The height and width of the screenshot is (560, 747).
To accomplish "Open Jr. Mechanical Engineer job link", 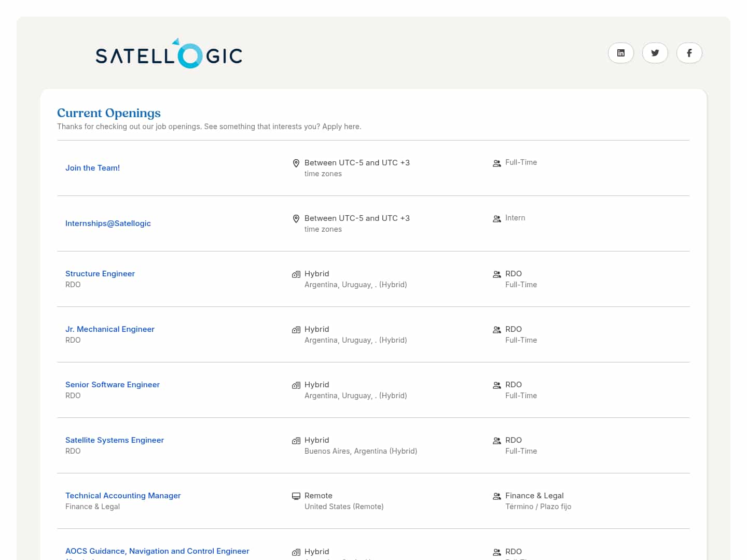I will coord(110,329).
